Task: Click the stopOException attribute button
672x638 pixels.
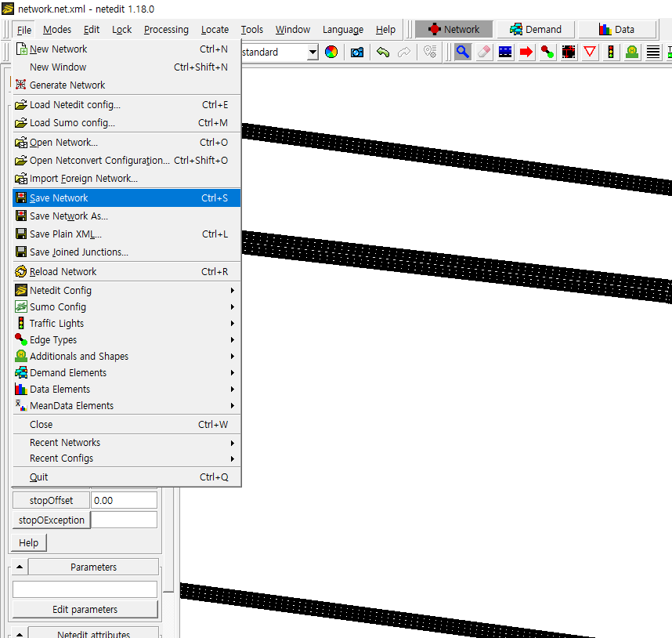Action: [52, 520]
